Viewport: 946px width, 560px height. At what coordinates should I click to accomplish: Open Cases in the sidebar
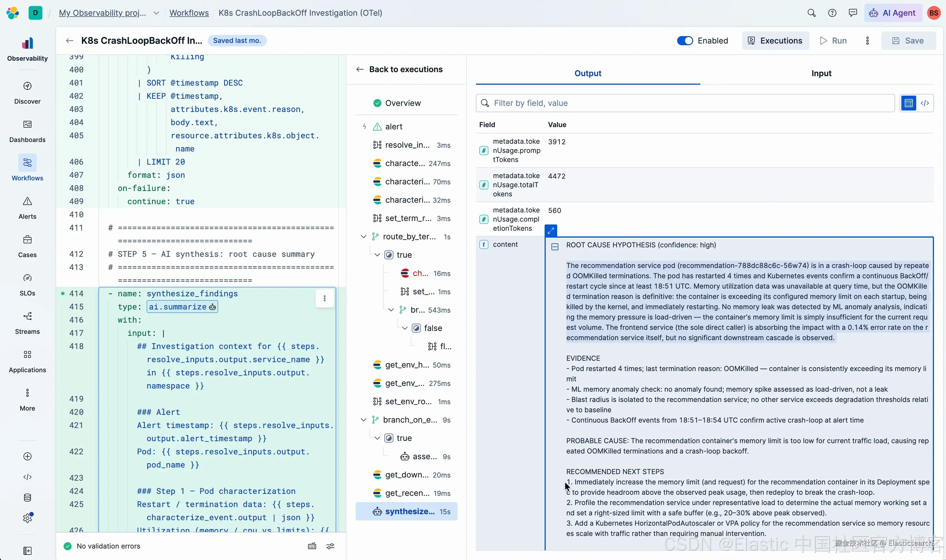pyautogui.click(x=27, y=247)
